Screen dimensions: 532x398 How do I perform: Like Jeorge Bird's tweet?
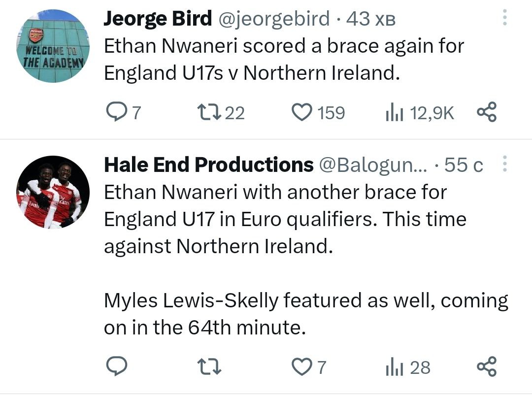pos(301,113)
